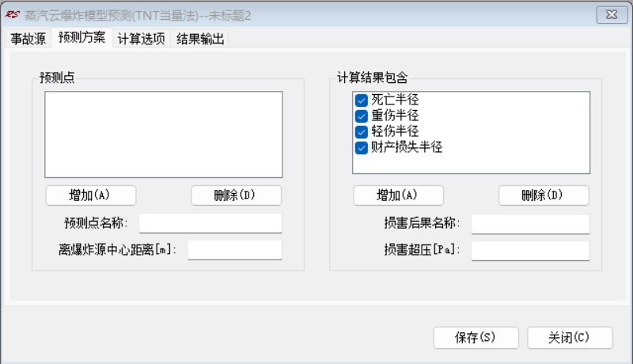Focus the 离爆炸源中心距离[m] field
The height and width of the screenshot is (364, 633).
point(234,250)
